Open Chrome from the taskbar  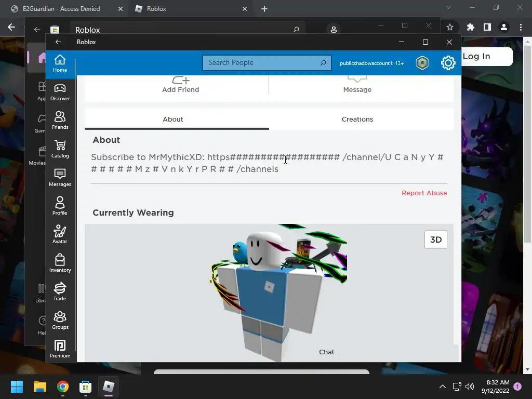[x=63, y=387]
